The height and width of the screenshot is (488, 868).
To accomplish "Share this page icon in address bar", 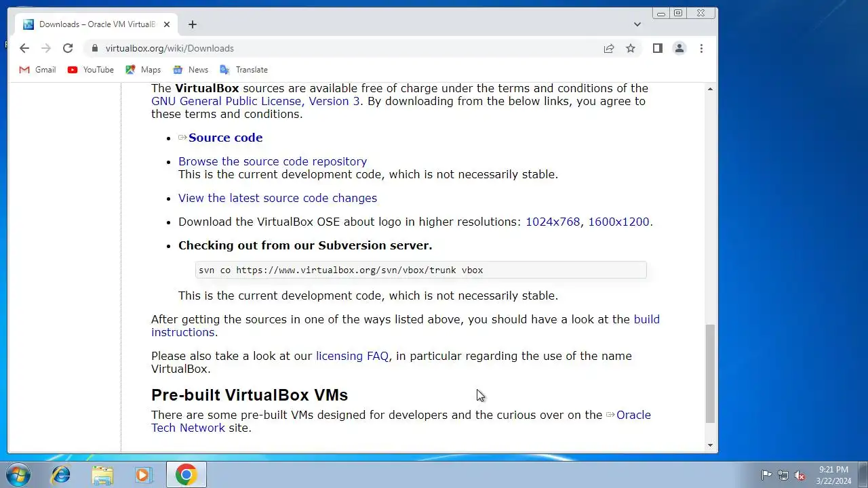I will pyautogui.click(x=609, y=48).
